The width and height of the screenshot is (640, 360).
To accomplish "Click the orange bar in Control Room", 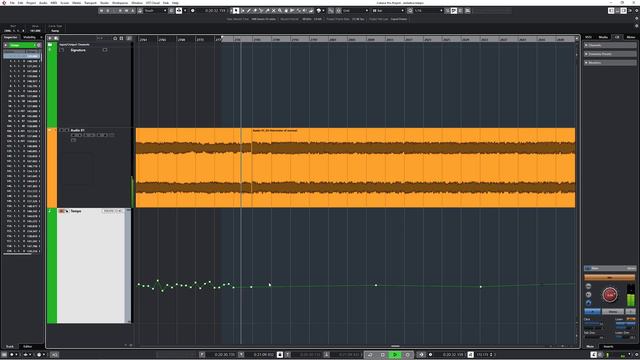I will pyautogui.click(x=610, y=277).
